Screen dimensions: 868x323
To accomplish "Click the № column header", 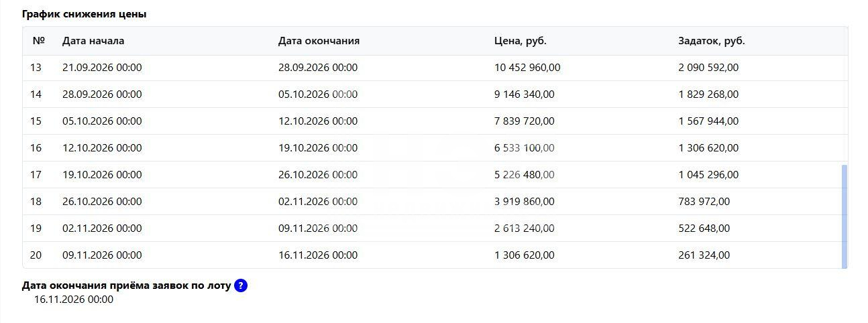I will [38, 41].
